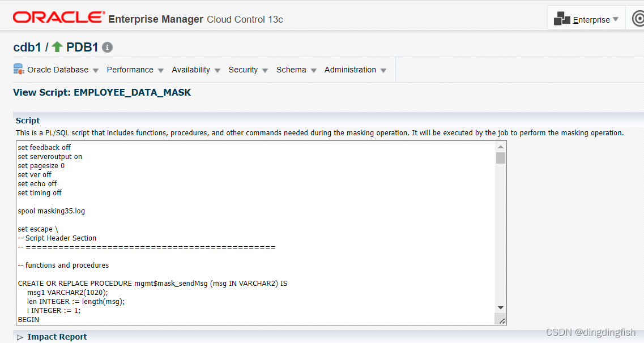Click the Availability dropdown arrow
The height and width of the screenshot is (343, 644).
point(217,71)
